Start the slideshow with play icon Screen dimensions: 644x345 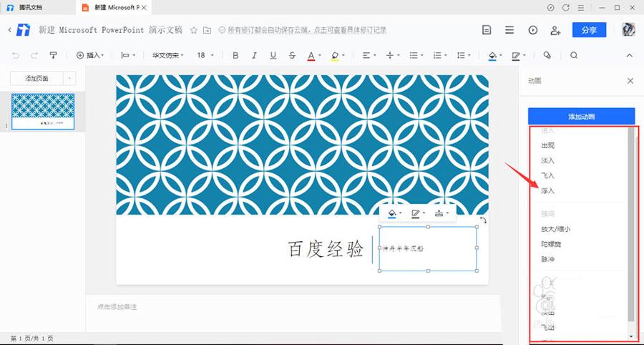[532, 30]
